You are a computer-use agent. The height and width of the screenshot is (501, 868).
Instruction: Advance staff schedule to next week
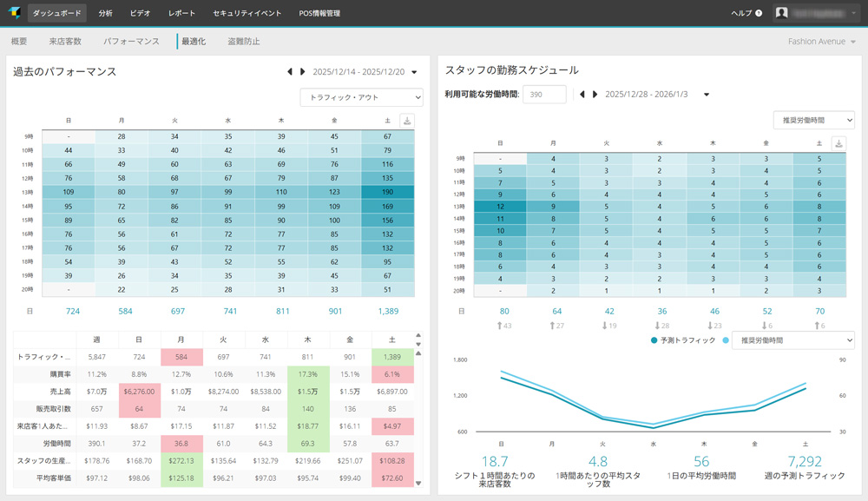pos(595,94)
